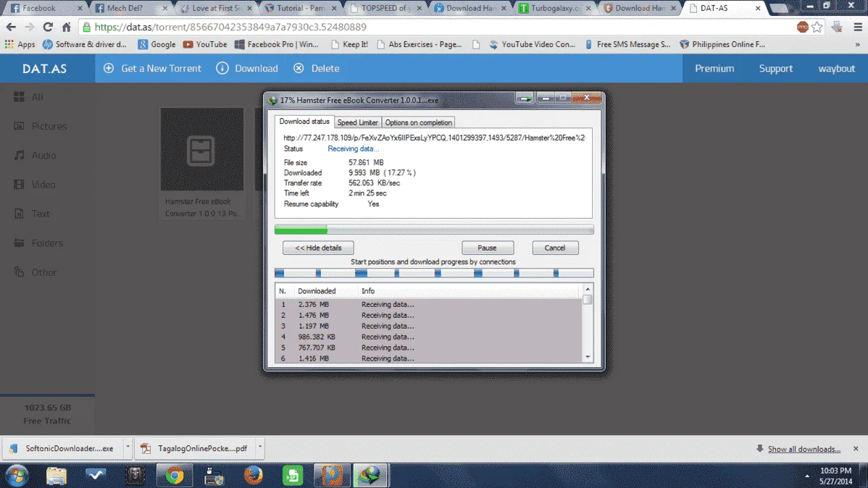The height and width of the screenshot is (488, 868).
Task: Open the TagalogOnlinePocke pdf file
Action: click(x=195, y=449)
